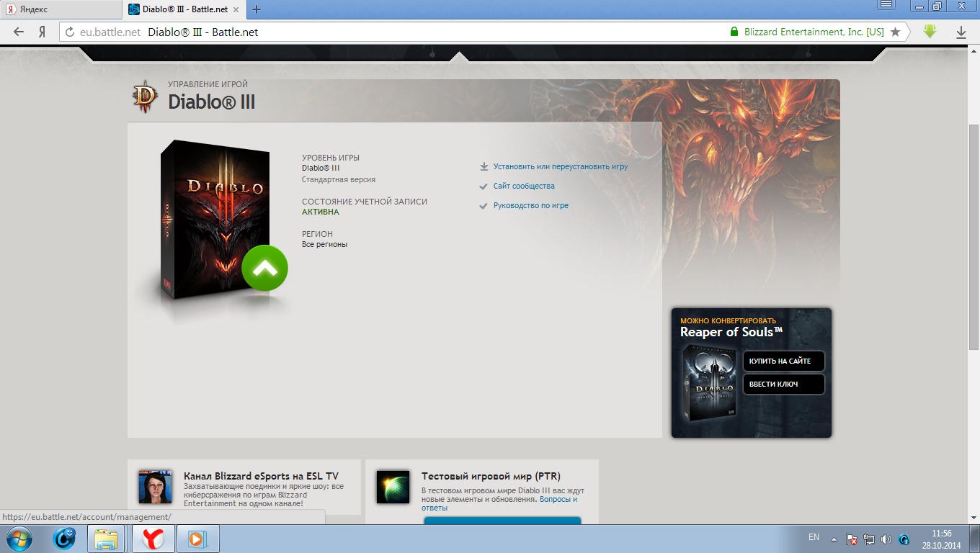Click the 'Blizzard Entertainment, Inc. [US]' certificate label
The width and height of the screenshot is (980, 553).
[814, 32]
